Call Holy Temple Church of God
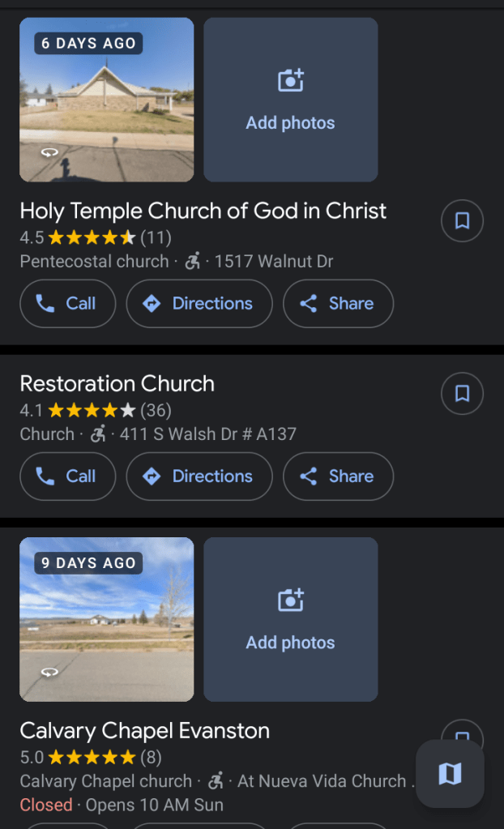Screen dimensions: 504x829 (67, 304)
